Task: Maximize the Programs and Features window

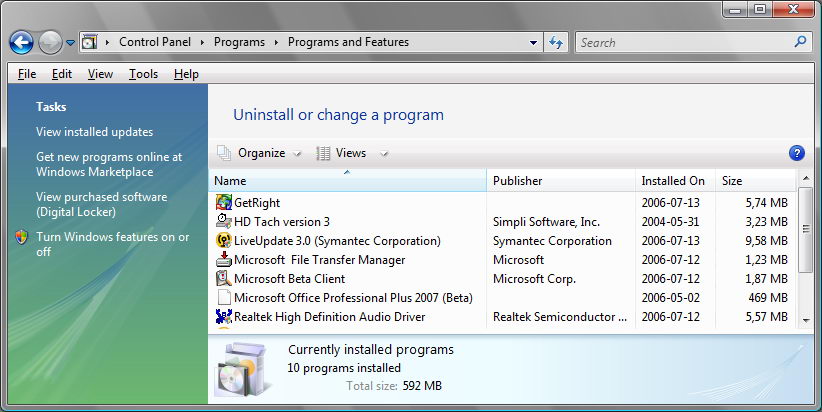Action: pyautogui.click(x=759, y=9)
